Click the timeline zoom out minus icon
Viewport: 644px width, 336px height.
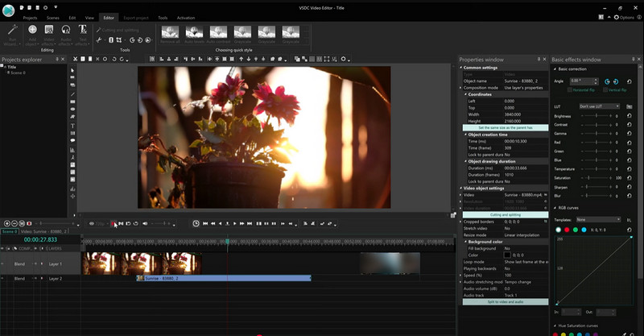14,223
